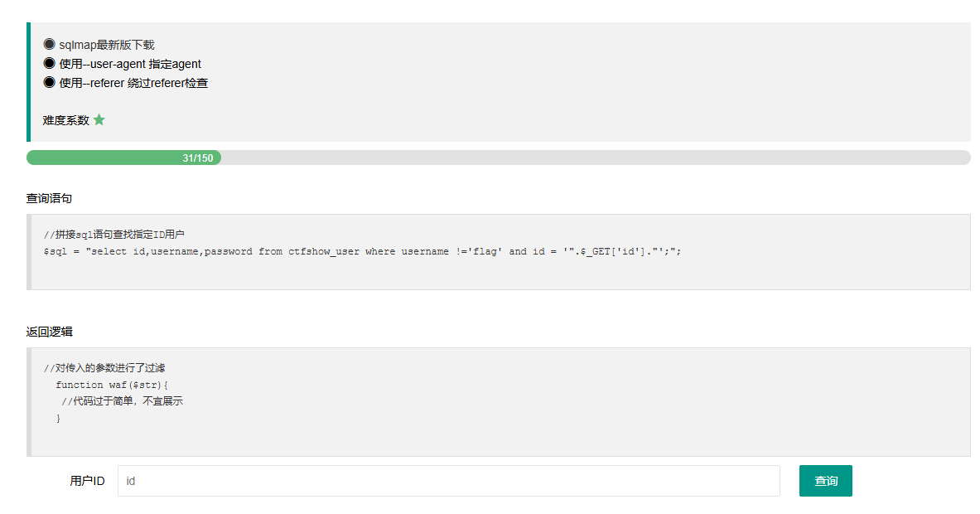Open the 使用--user-agent 指定agent link

click(x=130, y=64)
